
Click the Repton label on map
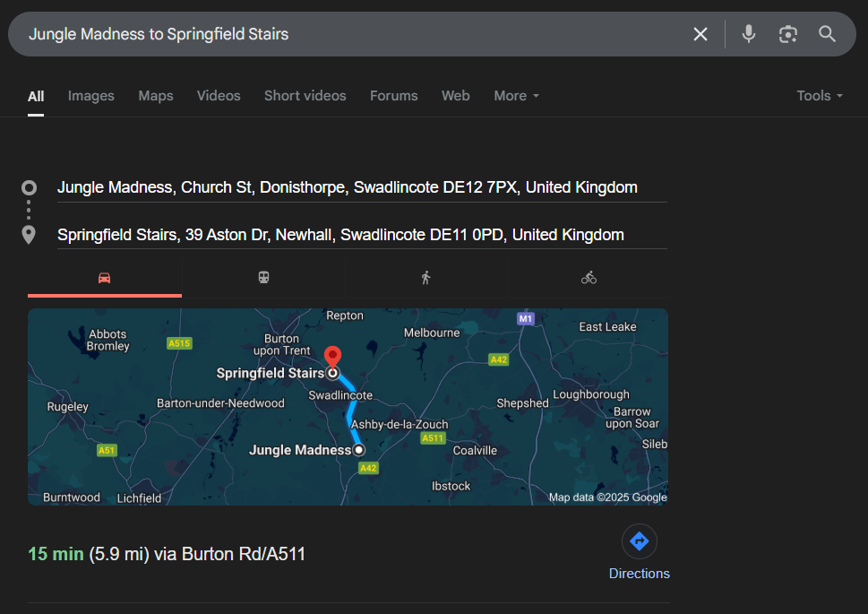point(345,316)
